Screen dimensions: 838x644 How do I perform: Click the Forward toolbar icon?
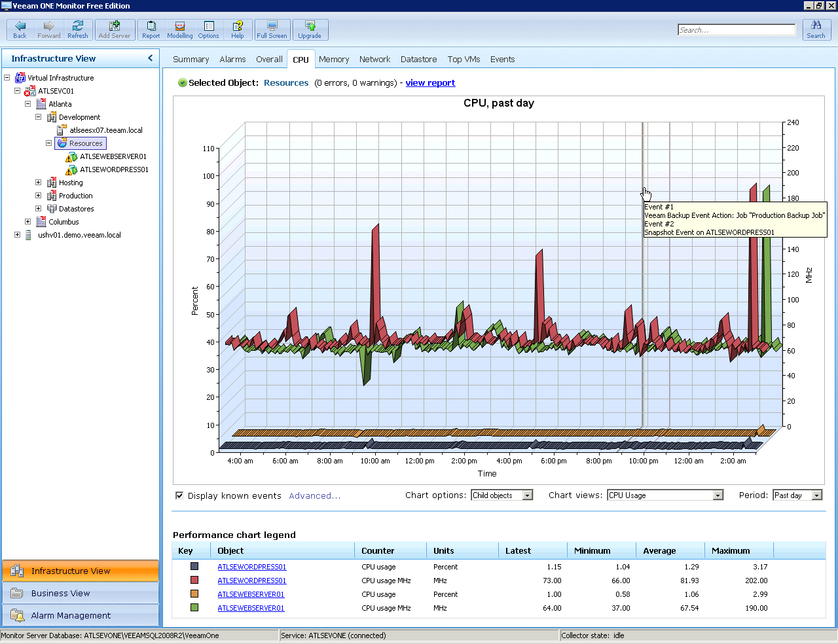[49, 30]
